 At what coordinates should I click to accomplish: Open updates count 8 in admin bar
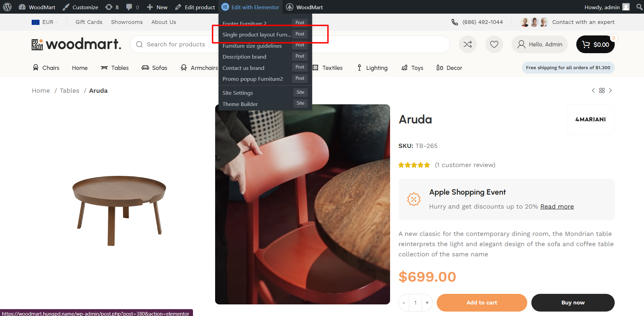click(x=112, y=7)
